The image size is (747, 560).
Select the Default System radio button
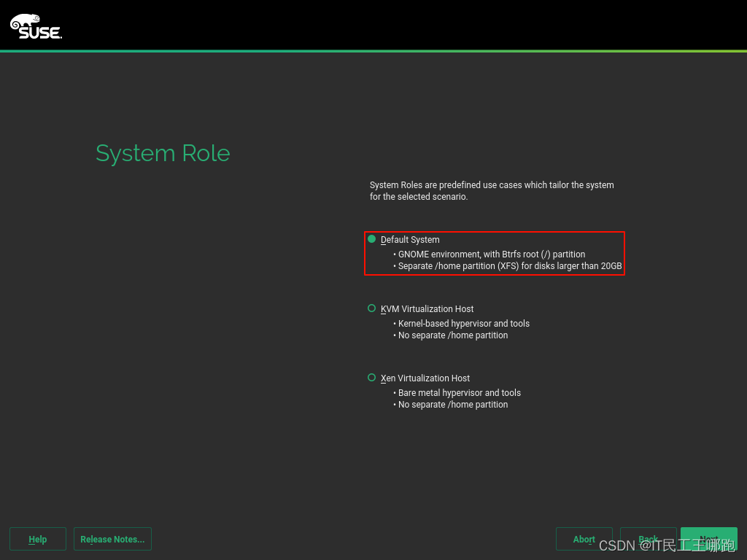(x=371, y=239)
